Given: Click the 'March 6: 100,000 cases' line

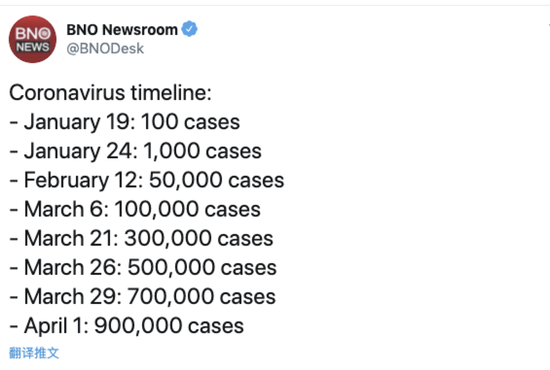Looking at the screenshot, I should pos(135,209).
